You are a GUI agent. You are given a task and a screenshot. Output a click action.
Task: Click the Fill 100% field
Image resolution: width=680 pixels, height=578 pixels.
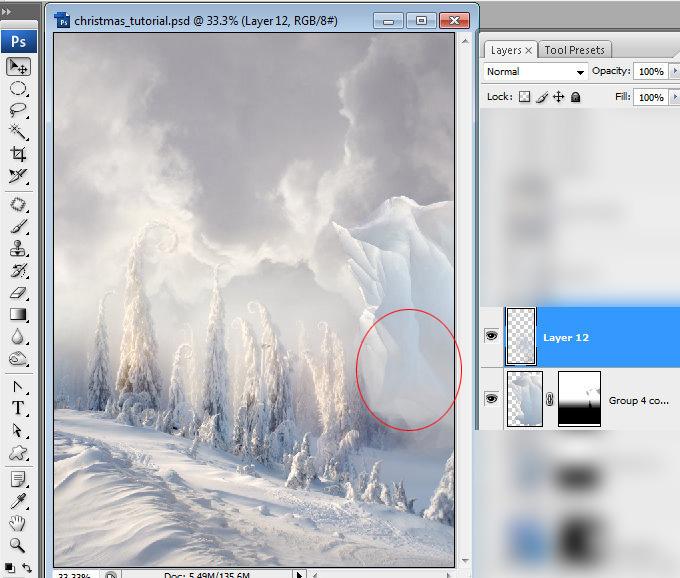coord(651,97)
